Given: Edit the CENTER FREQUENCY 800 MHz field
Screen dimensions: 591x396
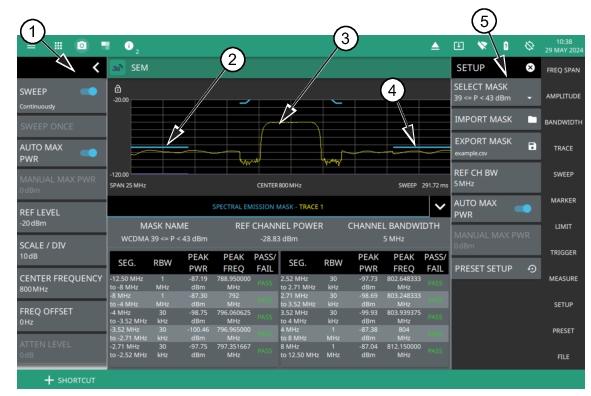Looking at the screenshot, I should click(x=61, y=283).
